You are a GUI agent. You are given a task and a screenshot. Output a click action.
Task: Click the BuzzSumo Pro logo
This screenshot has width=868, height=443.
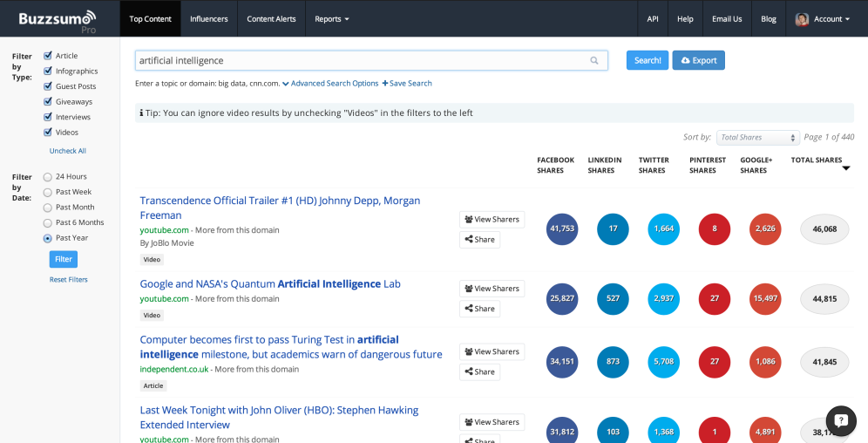pos(58,18)
